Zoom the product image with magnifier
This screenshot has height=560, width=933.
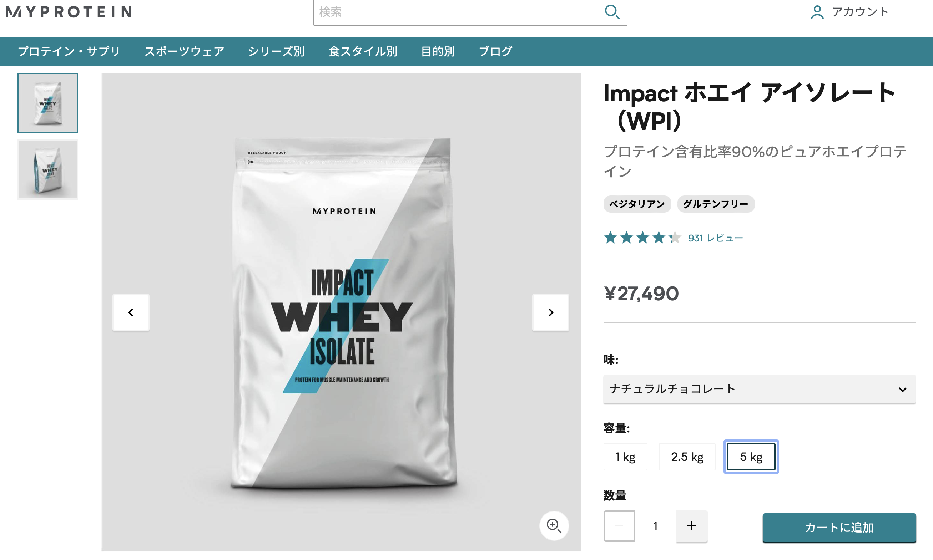click(554, 526)
